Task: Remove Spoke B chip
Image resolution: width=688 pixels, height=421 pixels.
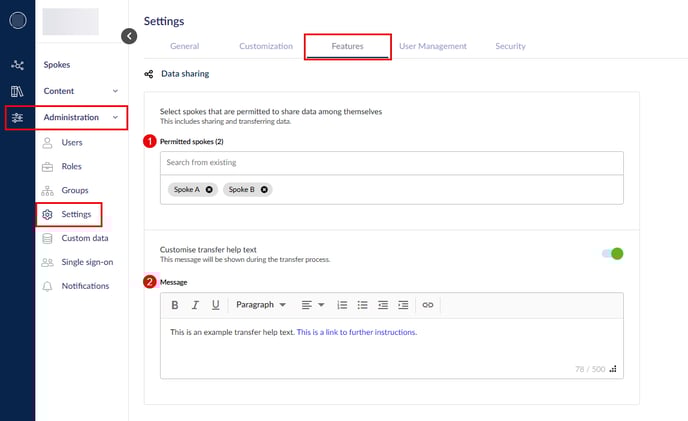Action: point(264,189)
